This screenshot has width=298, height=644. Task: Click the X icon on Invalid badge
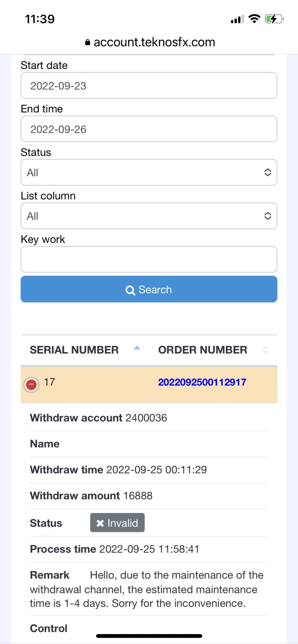tap(100, 523)
